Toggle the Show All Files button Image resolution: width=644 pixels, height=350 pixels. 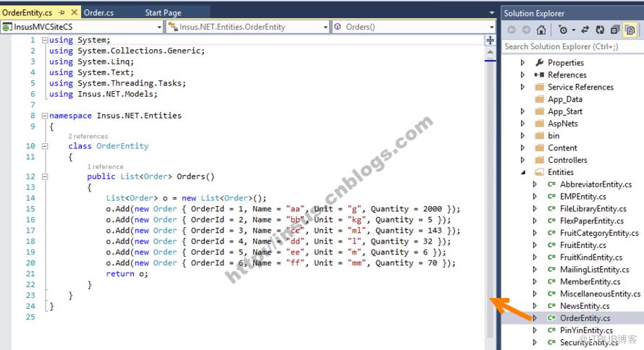[x=630, y=30]
